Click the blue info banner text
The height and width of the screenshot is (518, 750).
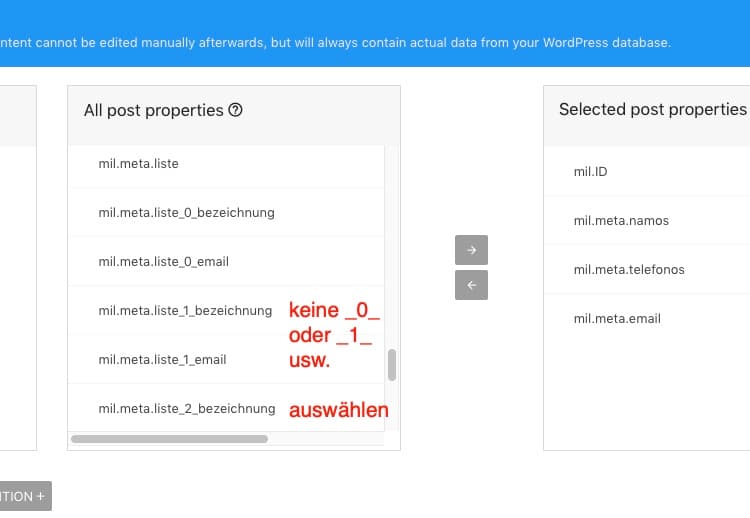tap(335, 43)
